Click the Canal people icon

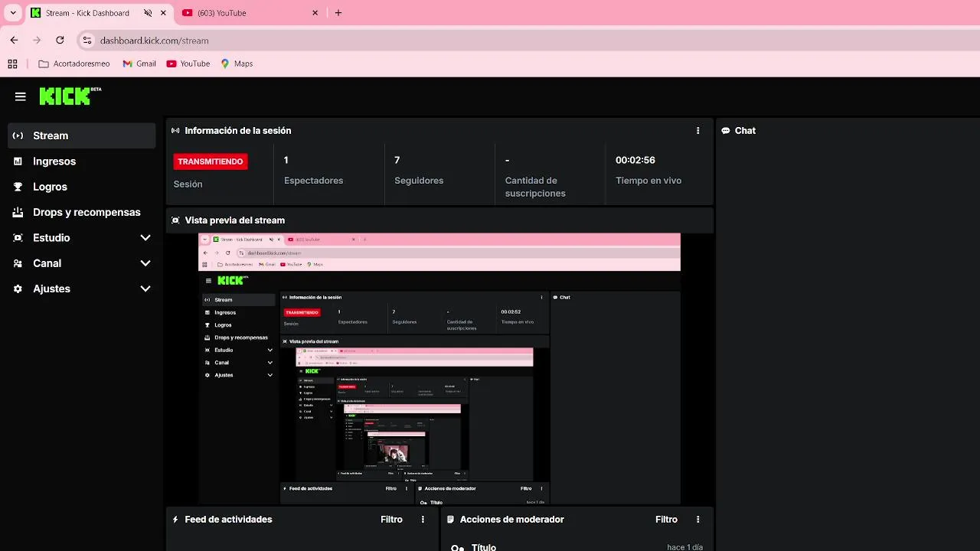18,263
